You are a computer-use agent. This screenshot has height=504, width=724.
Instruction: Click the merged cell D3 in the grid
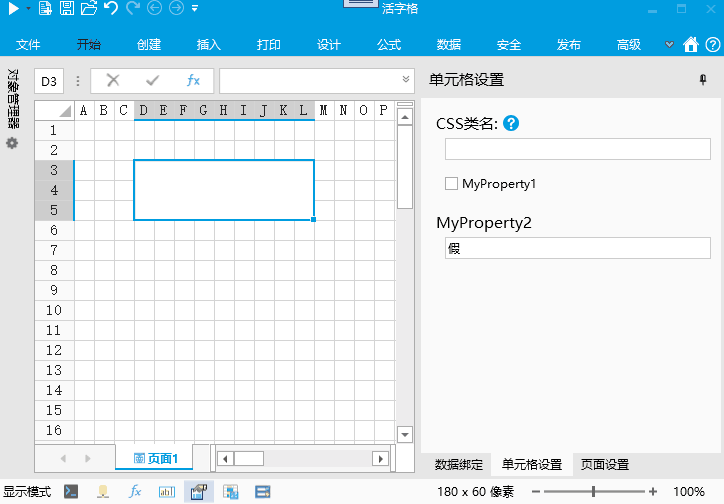click(224, 190)
